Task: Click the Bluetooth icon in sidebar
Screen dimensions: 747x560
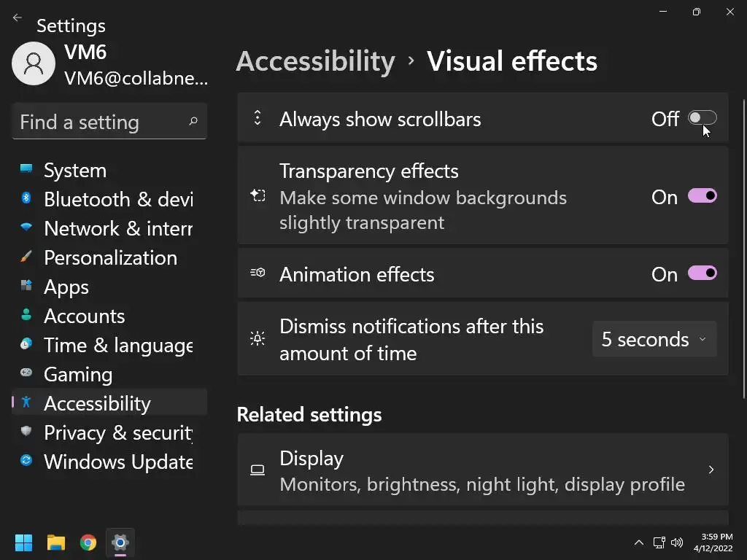Action: [26, 198]
